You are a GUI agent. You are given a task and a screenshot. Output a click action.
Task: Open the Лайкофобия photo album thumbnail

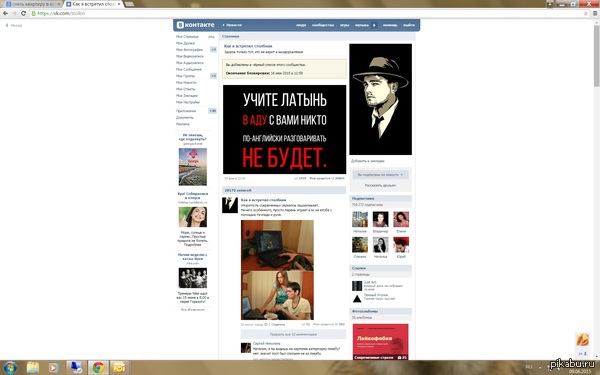[x=380, y=342]
